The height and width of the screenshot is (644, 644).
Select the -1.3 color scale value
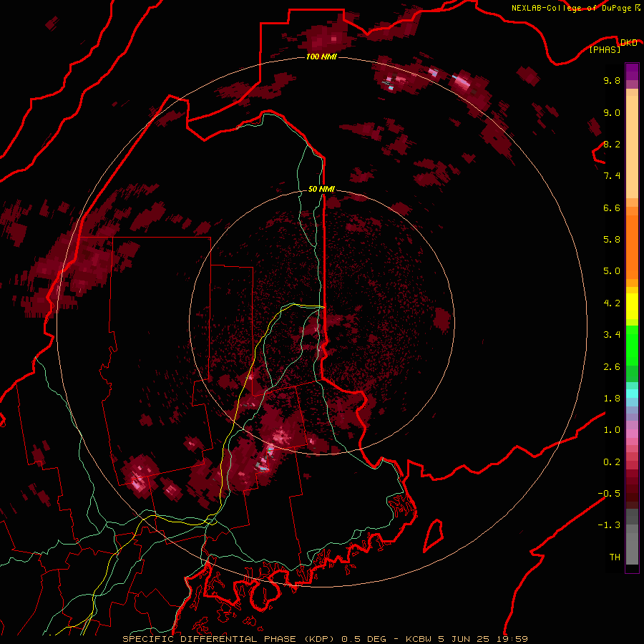pos(609,525)
